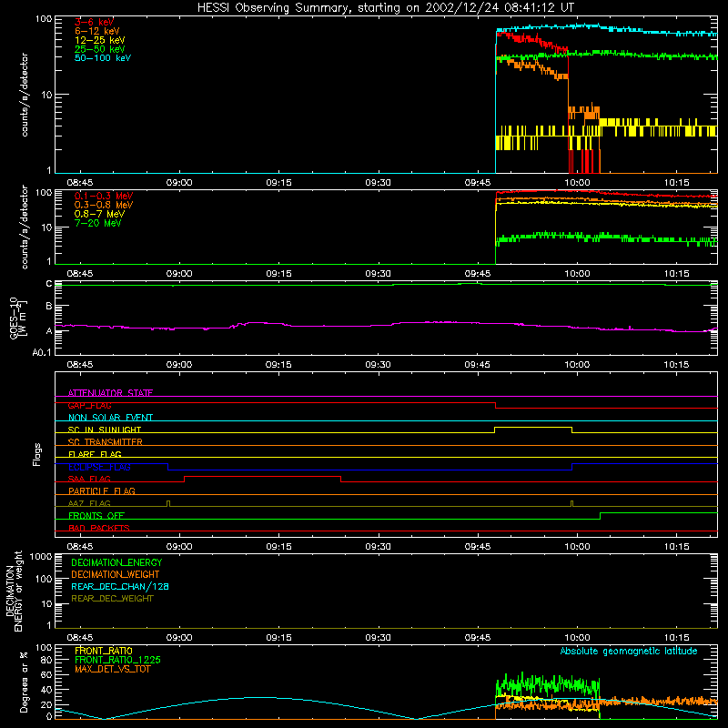Click the 80 tick on Degrees axis
The image size is (728, 728).
[46, 661]
